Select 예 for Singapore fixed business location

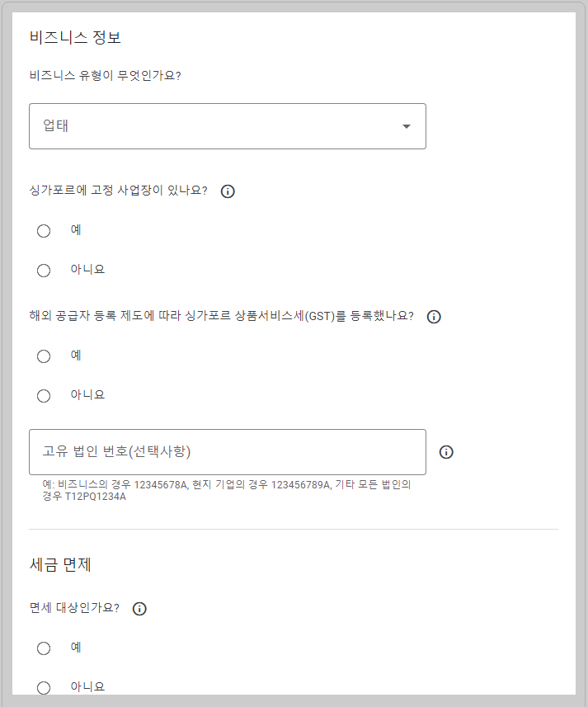point(44,230)
